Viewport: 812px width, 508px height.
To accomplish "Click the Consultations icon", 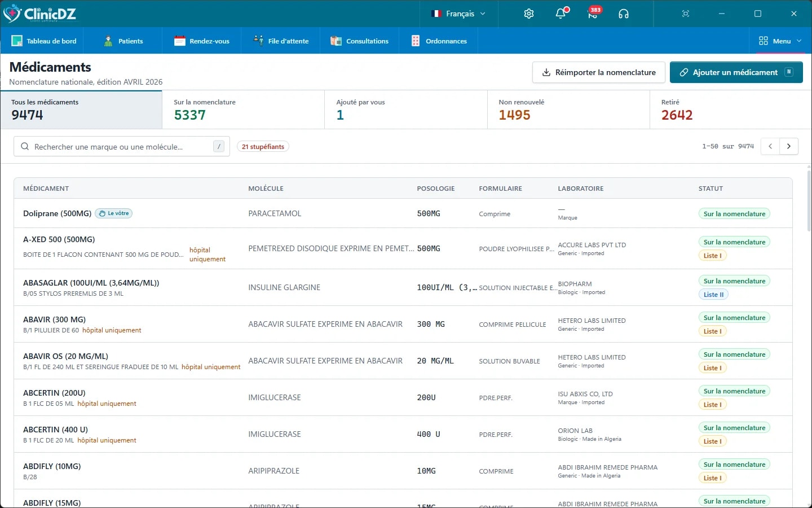I will 336,41.
